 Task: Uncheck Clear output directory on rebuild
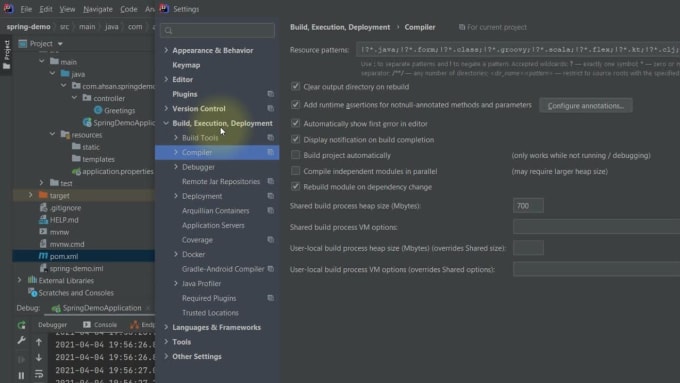[295, 86]
